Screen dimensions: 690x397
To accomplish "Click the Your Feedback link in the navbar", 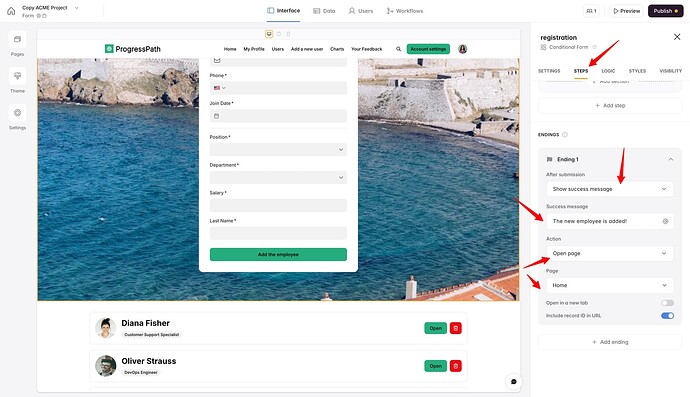I will [x=367, y=49].
